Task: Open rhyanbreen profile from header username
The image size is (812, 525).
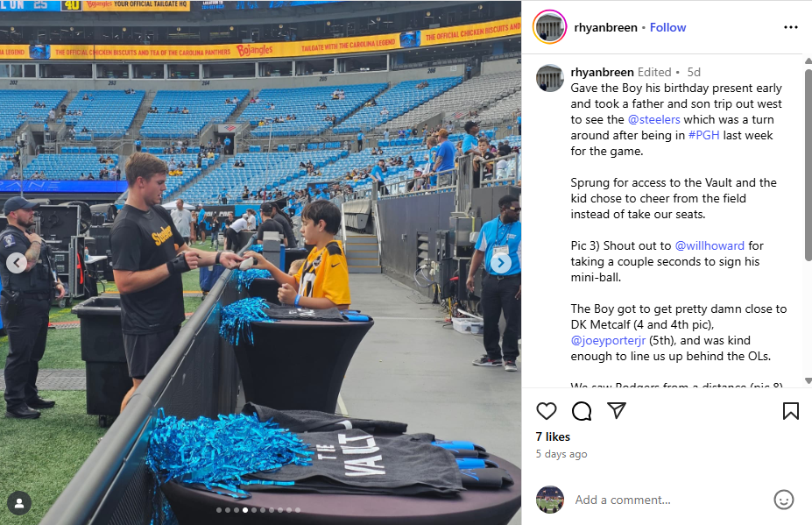Action: tap(605, 27)
